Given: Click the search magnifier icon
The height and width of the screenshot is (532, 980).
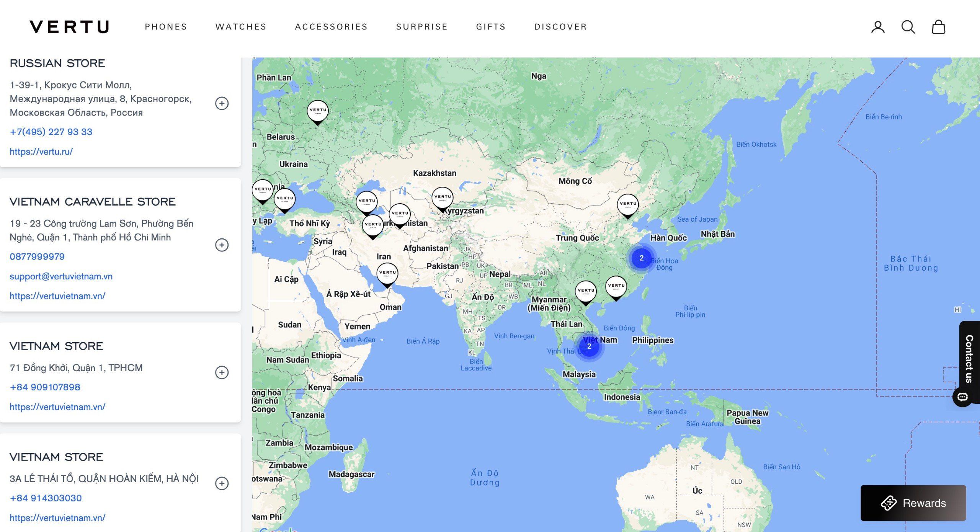Looking at the screenshot, I should (908, 27).
